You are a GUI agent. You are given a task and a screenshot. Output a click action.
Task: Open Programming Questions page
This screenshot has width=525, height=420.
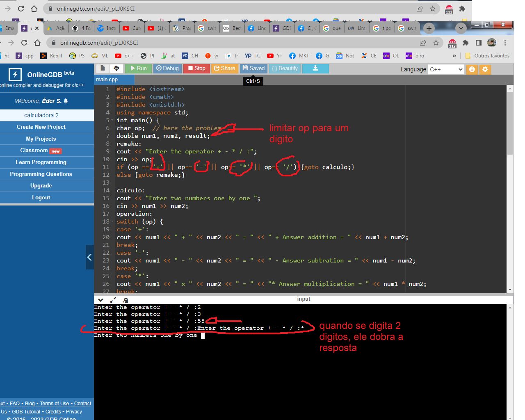pos(41,174)
